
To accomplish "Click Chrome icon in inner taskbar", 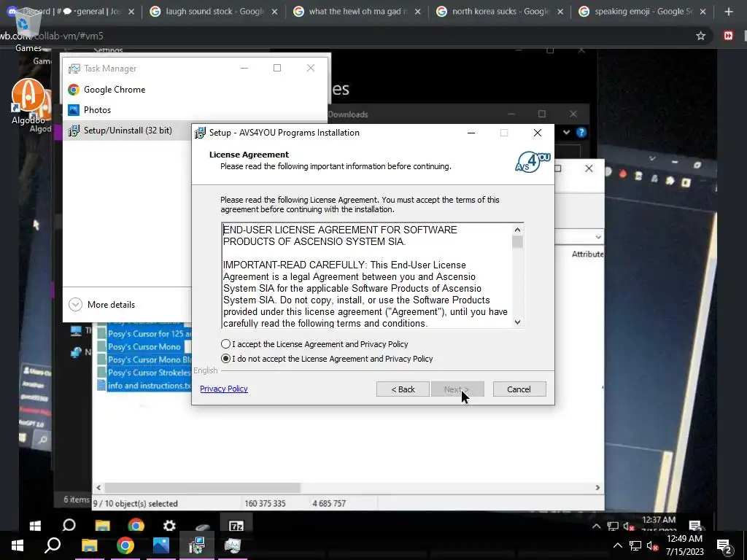I will [136, 525].
